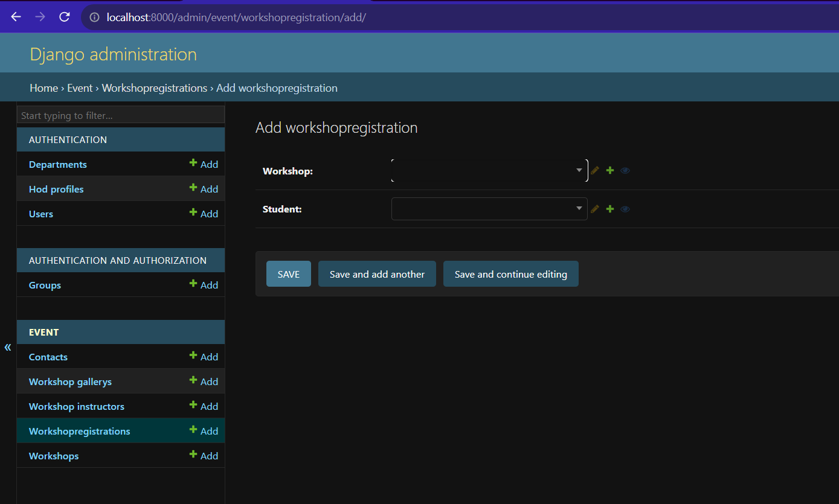Click the Add link for Departments

pyautogui.click(x=204, y=164)
